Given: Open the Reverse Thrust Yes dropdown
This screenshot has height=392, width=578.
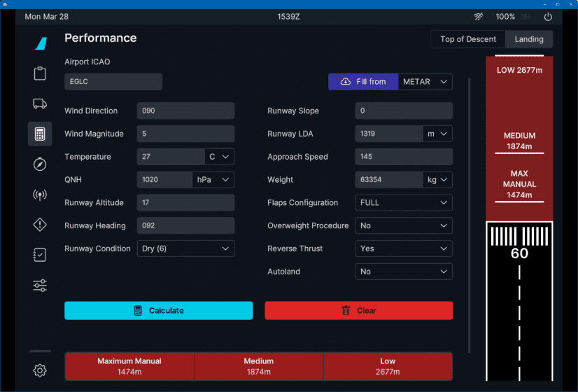Looking at the screenshot, I should point(404,248).
